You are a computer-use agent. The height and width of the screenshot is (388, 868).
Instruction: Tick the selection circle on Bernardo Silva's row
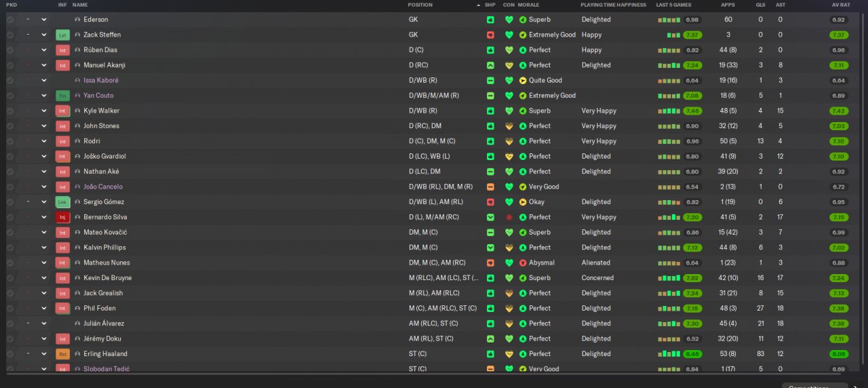[x=9, y=217]
